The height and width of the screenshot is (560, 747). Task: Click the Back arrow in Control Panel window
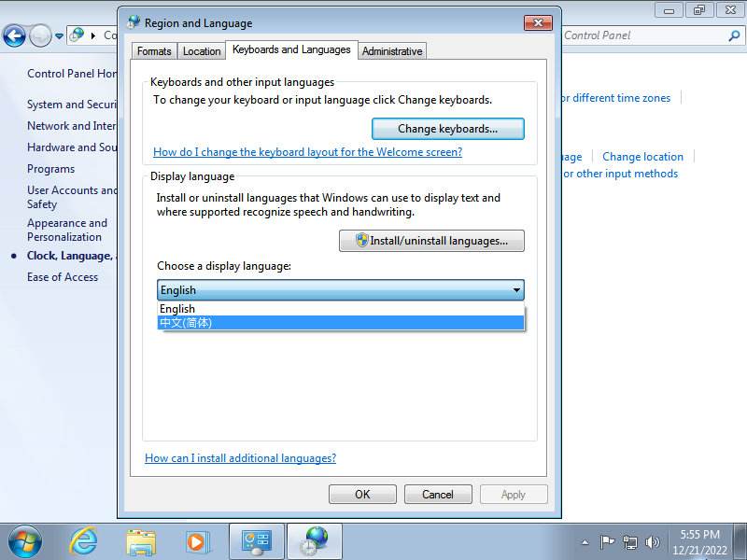(x=14, y=35)
